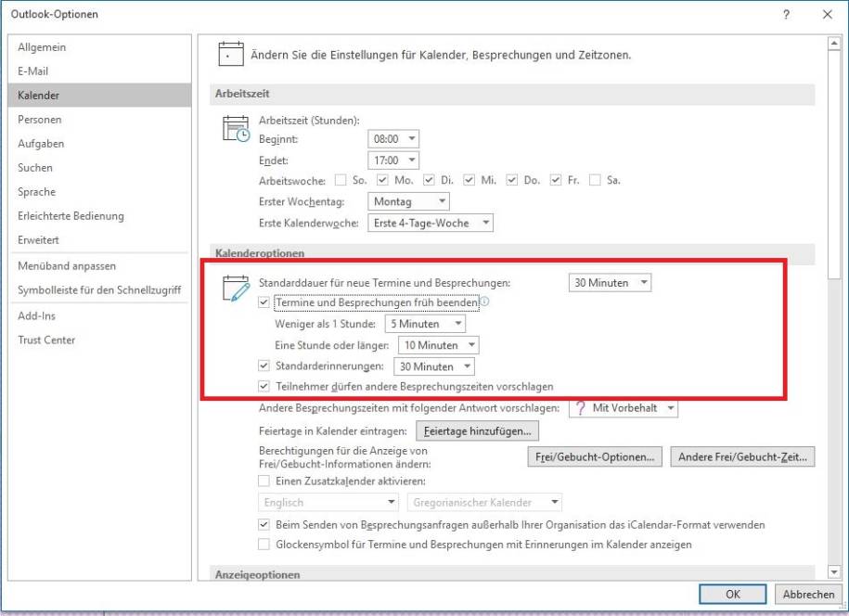Viewport: 849px width, 616px height.
Task: Click the scrollbar up arrow
Action: (834, 43)
